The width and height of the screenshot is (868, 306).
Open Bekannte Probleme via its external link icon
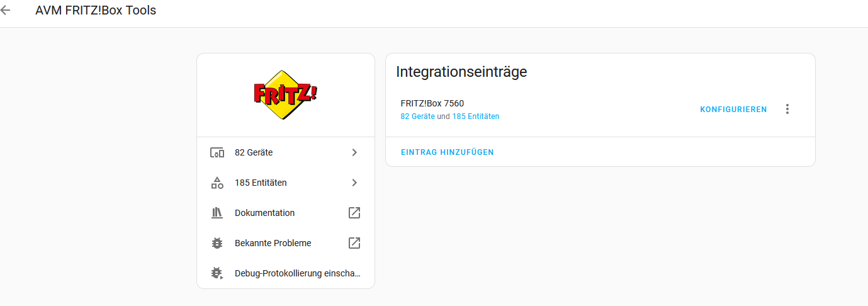point(354,243)
